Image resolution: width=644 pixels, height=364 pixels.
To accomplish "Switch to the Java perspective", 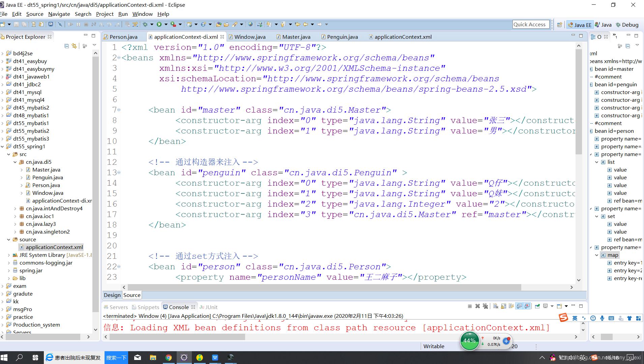I will [603, 25].
